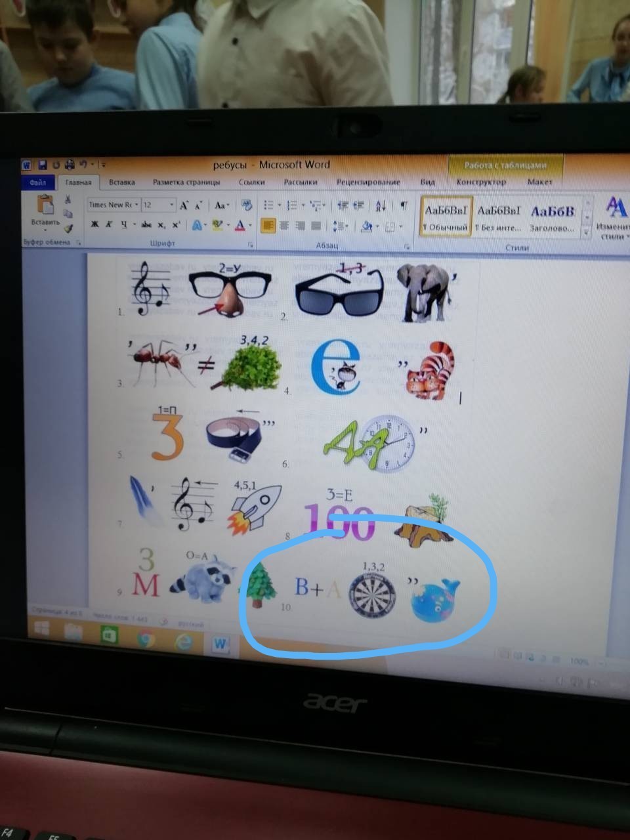Switch to the Разметка страницы tab
Image resolution: width=630 pixels, height=840 pixels.
click(186, 182)
